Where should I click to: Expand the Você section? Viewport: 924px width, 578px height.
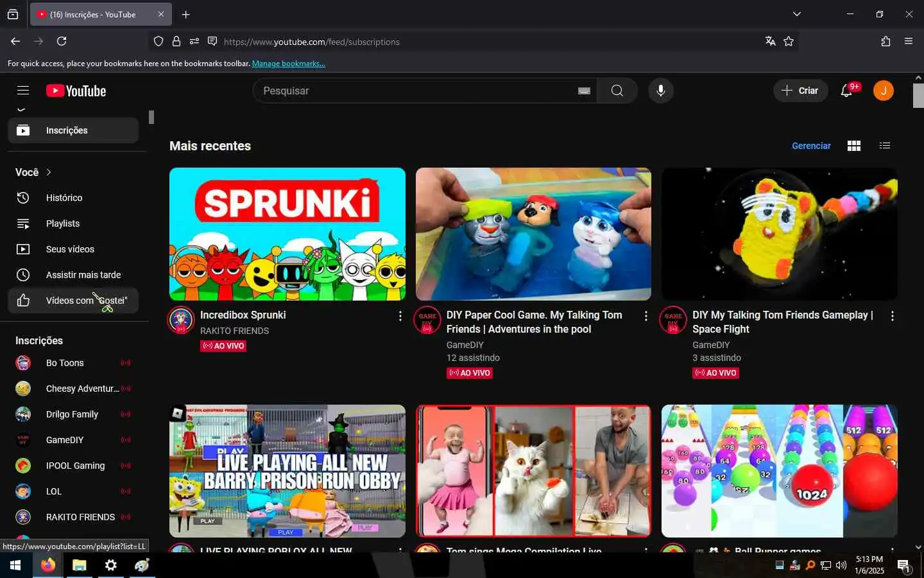33,172
